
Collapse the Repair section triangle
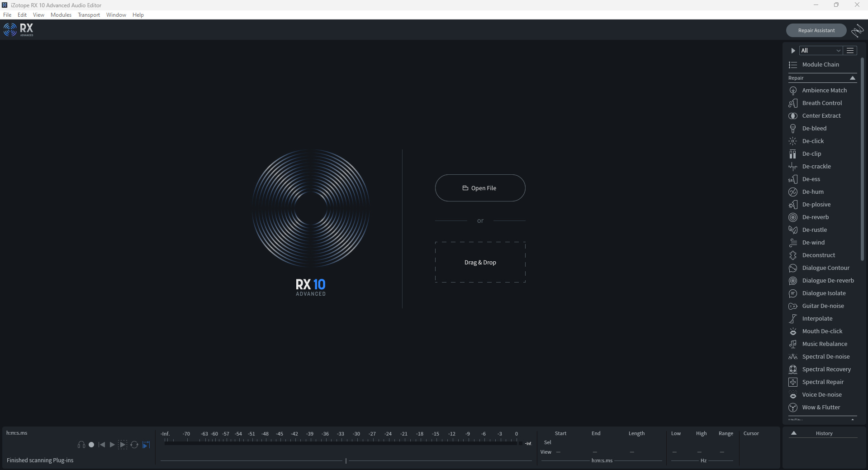(x=853, y=78)
